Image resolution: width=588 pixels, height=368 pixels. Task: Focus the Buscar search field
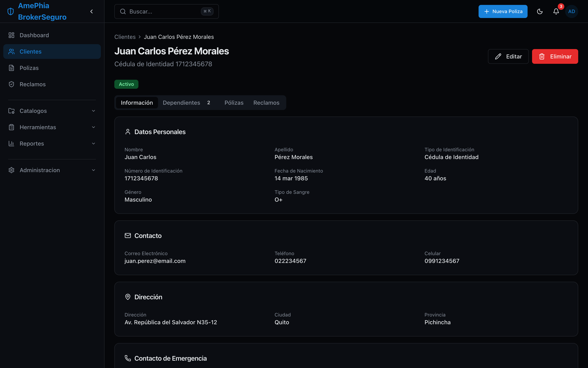click(166, 11)
